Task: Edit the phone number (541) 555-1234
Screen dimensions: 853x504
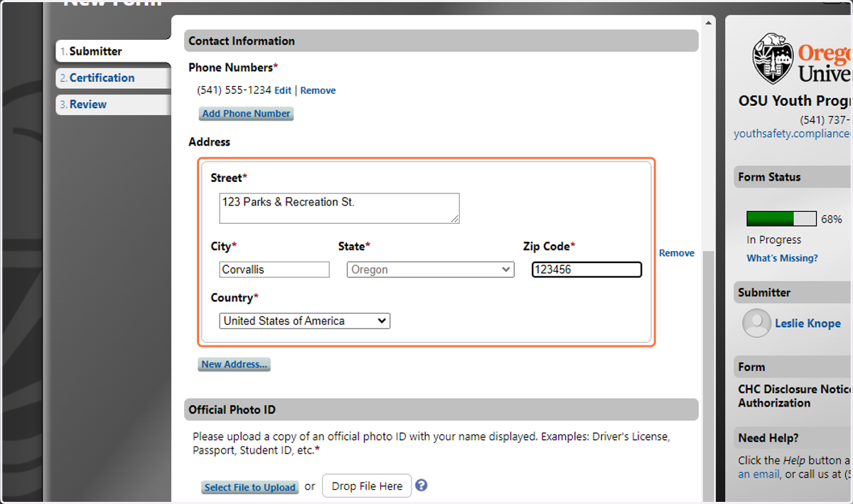Action: click(x=283, y=90)
